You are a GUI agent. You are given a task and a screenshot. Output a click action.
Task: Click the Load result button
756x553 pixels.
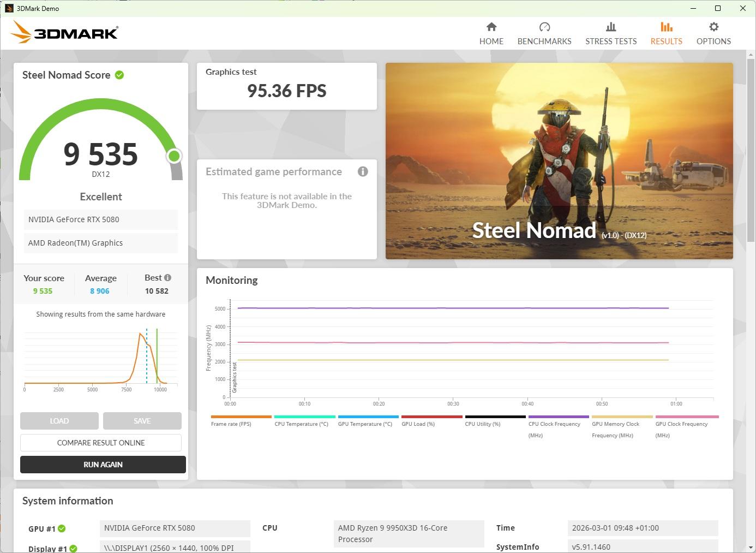(59, 421)
